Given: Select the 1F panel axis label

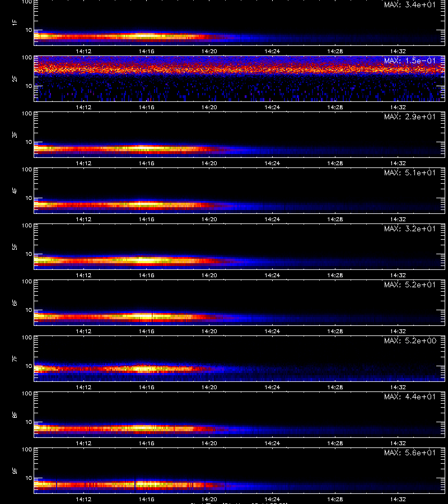Looking at the screenshot, I should coord(15,22).
